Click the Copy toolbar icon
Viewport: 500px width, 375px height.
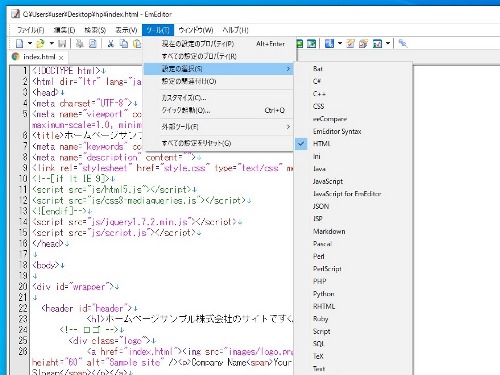coord(124,43)
